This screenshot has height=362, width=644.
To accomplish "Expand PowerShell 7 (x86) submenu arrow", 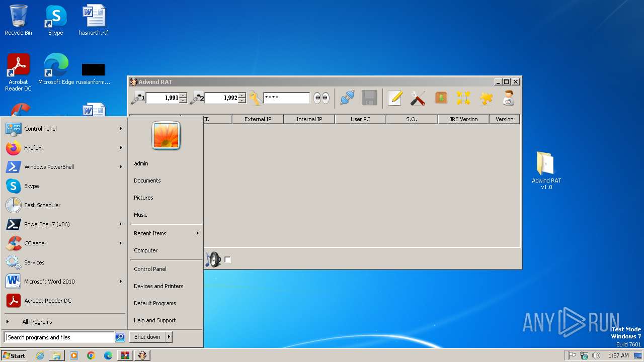I will click(121, 224).
